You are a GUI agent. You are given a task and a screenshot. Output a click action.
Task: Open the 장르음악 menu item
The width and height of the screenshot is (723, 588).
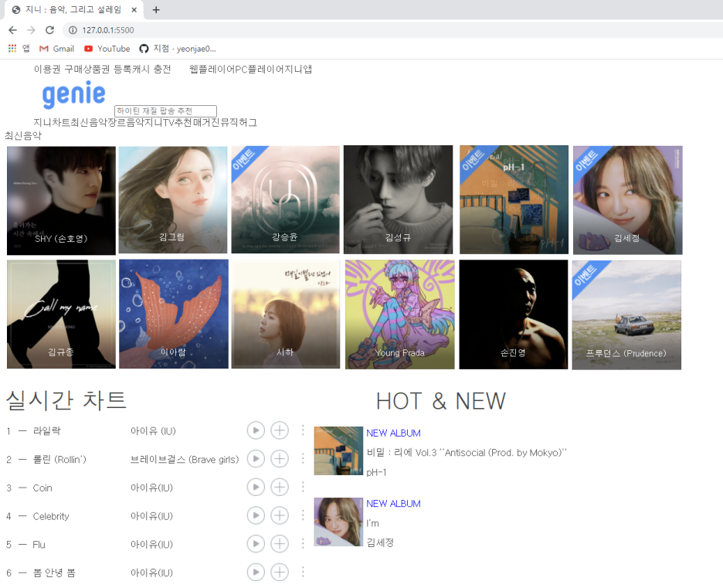(x=125, y=122)
